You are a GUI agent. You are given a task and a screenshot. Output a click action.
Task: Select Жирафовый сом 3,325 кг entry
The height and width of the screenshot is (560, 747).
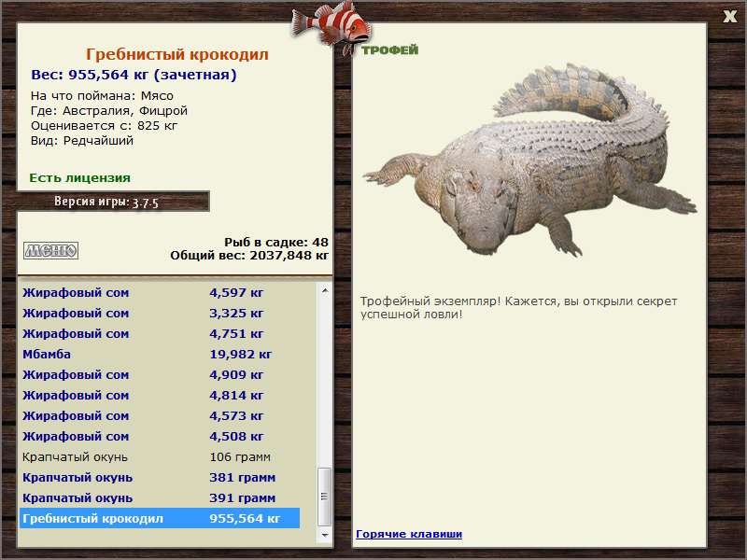(160, 314)
